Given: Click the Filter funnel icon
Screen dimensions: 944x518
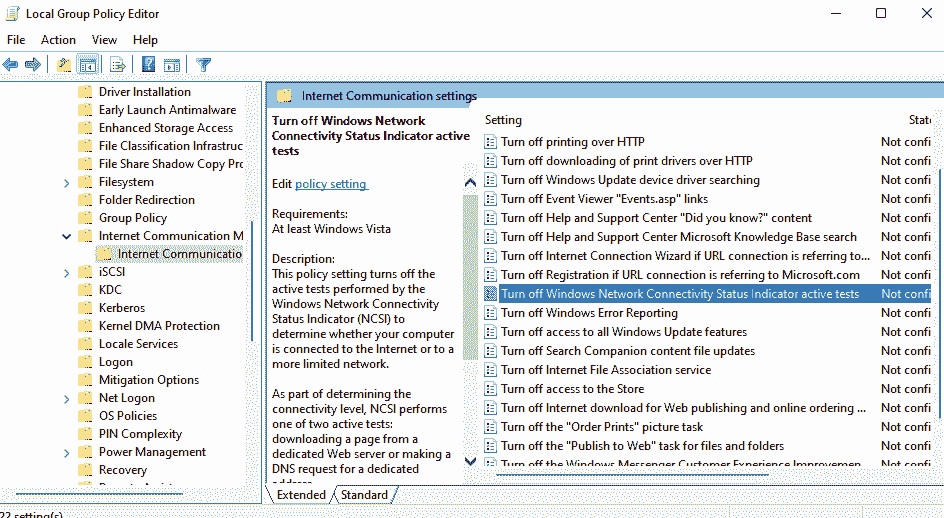Looking at the screenshot, I should click(x=204, y=65).
